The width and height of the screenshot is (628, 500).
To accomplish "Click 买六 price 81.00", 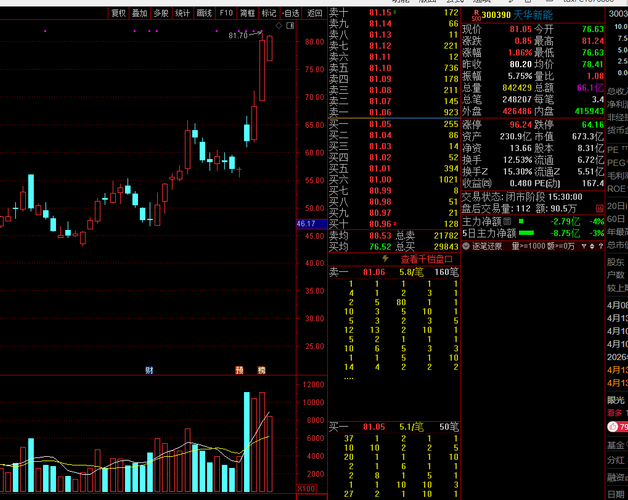I will coord(380,179).
